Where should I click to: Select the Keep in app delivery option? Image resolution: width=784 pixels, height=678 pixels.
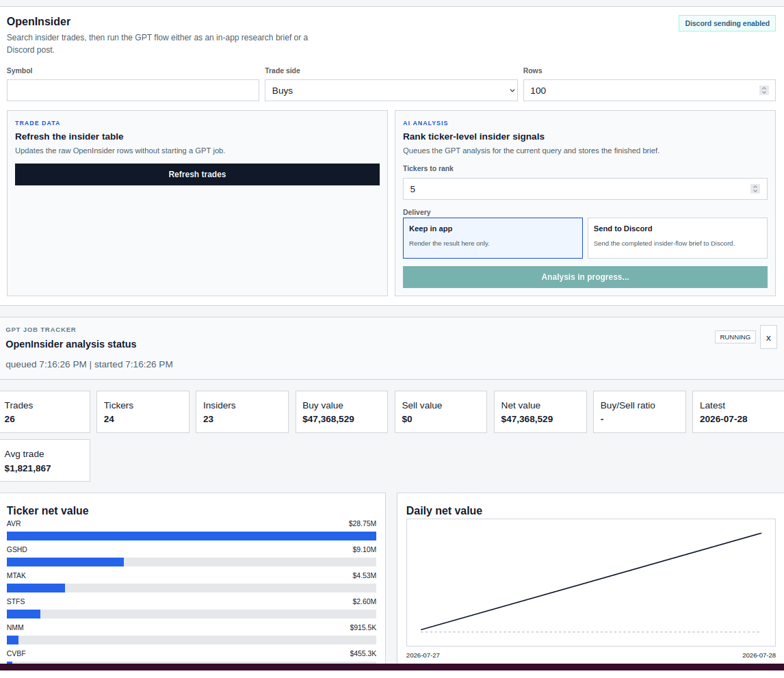tap(493, 238)
